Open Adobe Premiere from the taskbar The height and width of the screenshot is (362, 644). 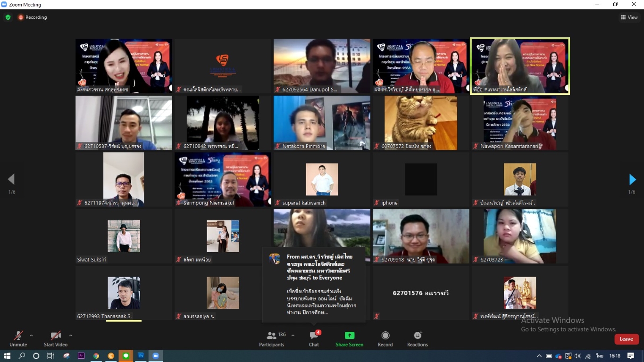pos(81,356)
